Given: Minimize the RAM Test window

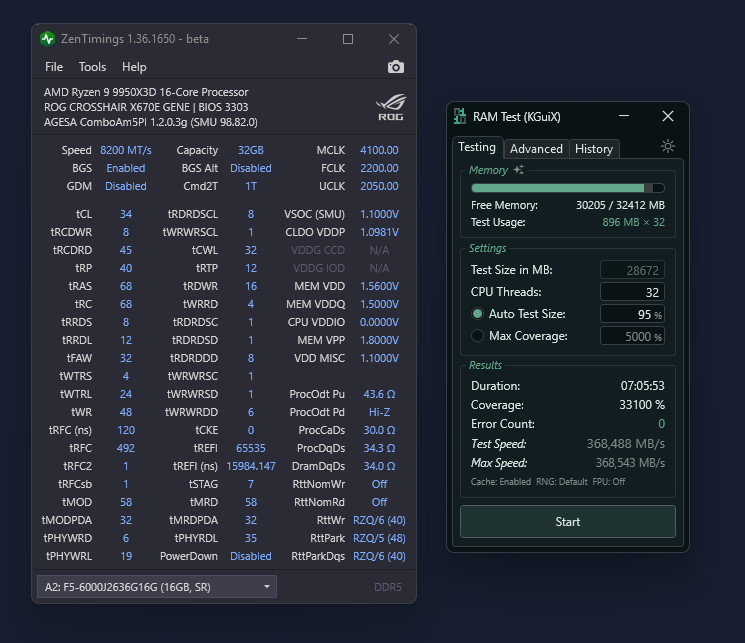Looking at the screenshot, I should point(623,117).
